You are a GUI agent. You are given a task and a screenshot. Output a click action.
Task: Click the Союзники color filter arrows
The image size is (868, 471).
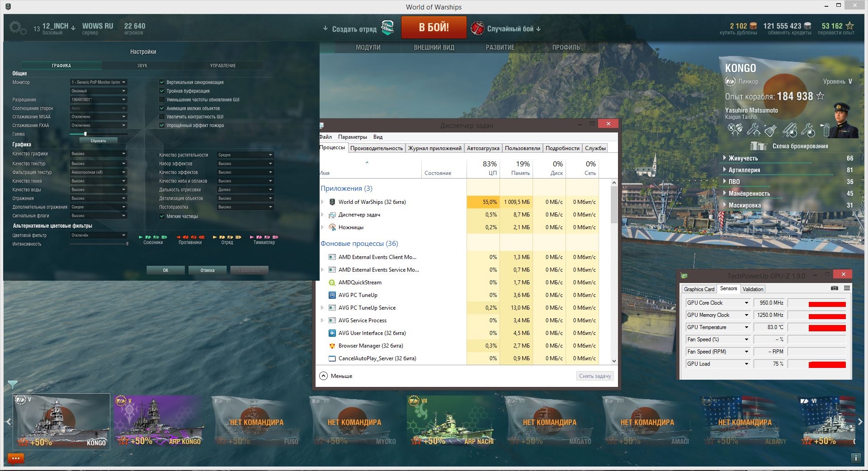click(153, 237)
